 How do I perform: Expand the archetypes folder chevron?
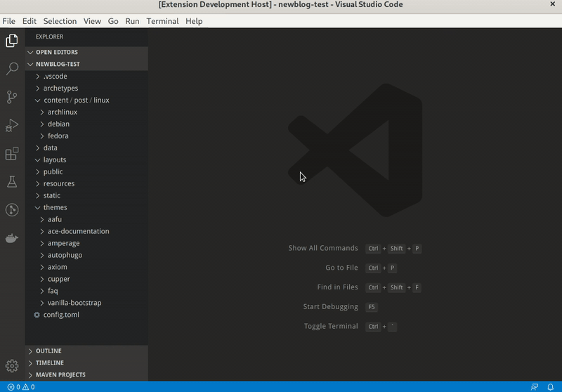point(38,88)
